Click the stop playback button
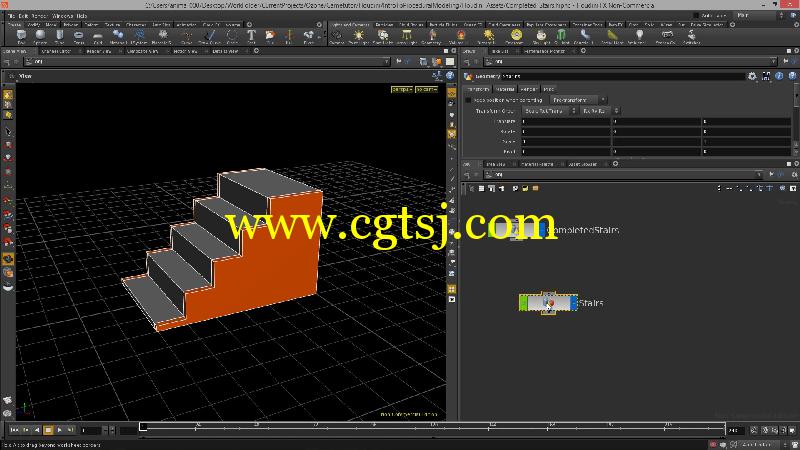 pyautogui.click(x=48, y=430)
